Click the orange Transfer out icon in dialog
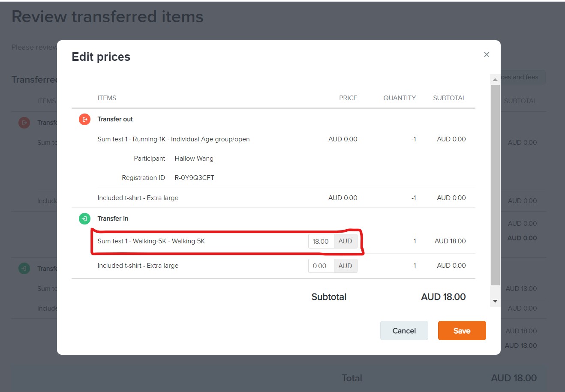Image resolution: width=565 pixels, height=392 pixels. pos(84,119)
